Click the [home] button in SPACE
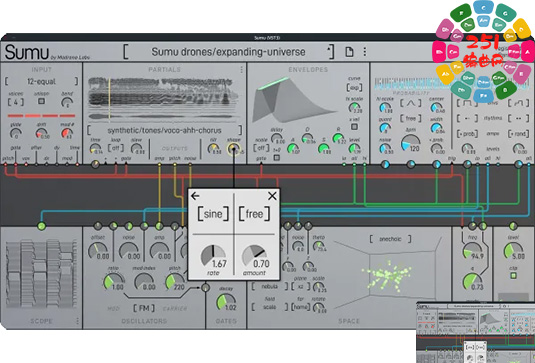 click(300, 307)
